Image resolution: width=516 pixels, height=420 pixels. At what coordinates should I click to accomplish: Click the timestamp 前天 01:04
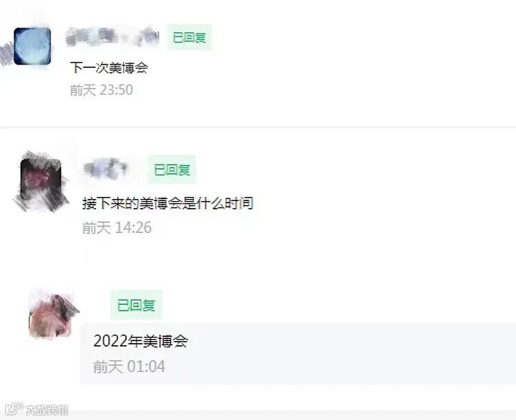tap(129, 366)
